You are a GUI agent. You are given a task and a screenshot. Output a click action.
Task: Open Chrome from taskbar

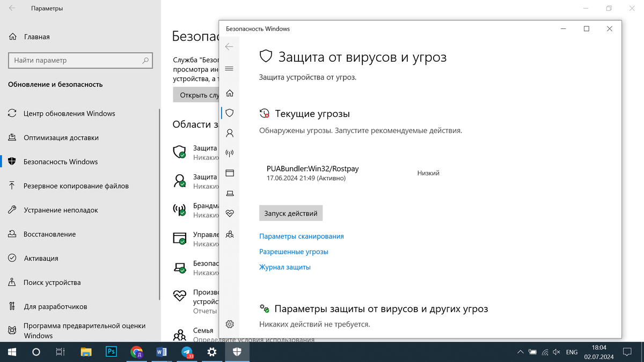coord(136,352)
